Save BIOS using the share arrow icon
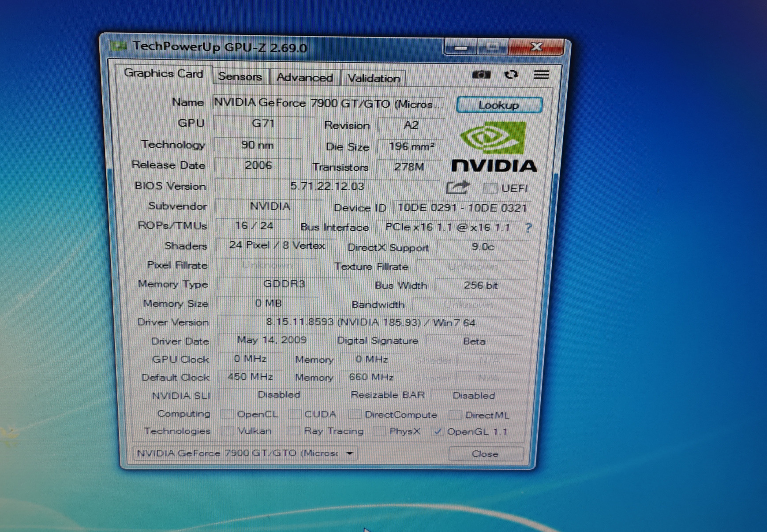767x532 pixels. pos(457,187)
